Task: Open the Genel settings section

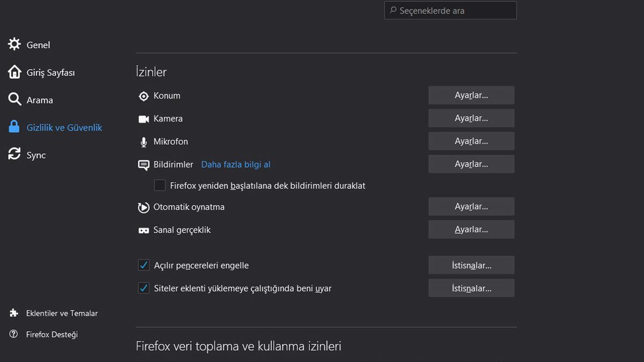Action: click(38, 45)
